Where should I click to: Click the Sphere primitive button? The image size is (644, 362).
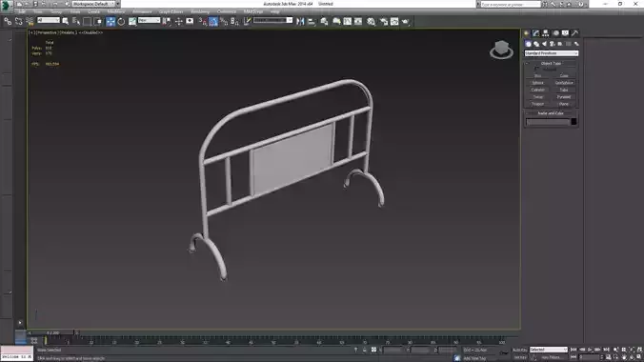(537, 83)
